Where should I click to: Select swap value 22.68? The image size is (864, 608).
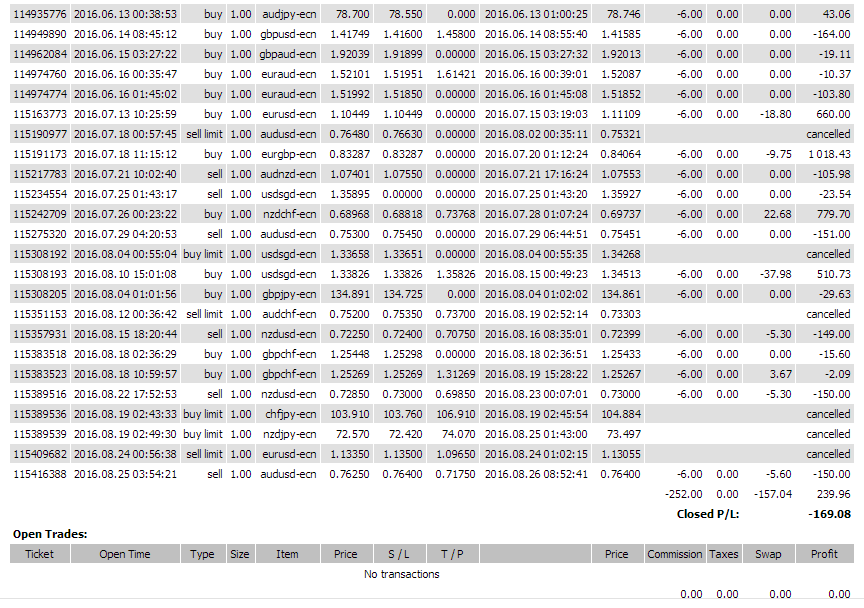[777, 214]
